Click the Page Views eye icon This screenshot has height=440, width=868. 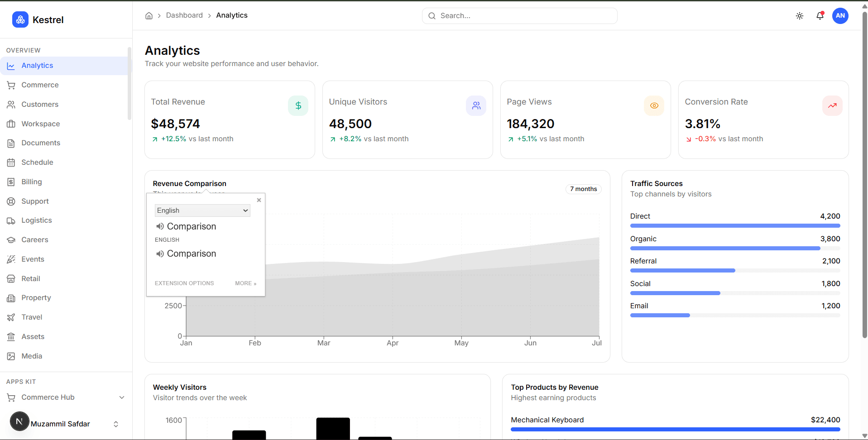[x=654, y=105]
